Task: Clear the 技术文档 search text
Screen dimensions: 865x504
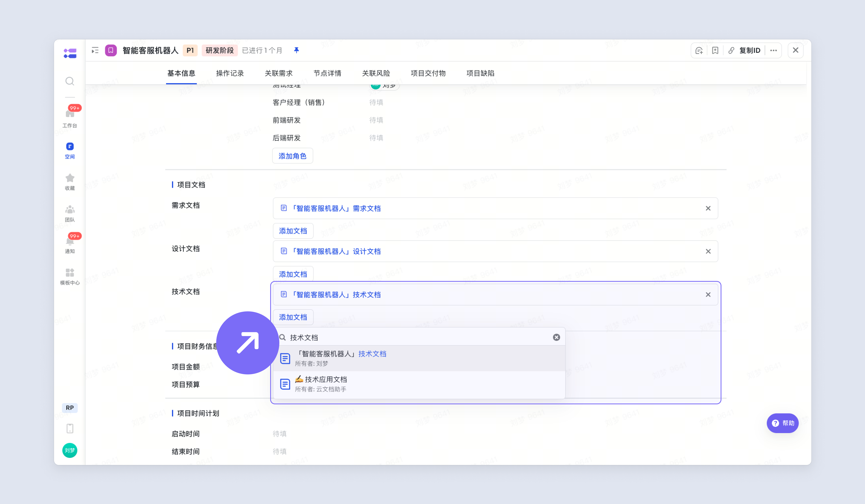Action: click(556, 337)
